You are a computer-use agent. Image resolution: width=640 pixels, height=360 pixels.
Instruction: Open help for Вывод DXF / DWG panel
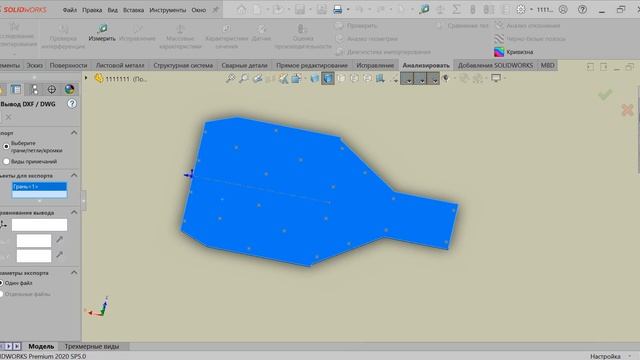(72, 104)
